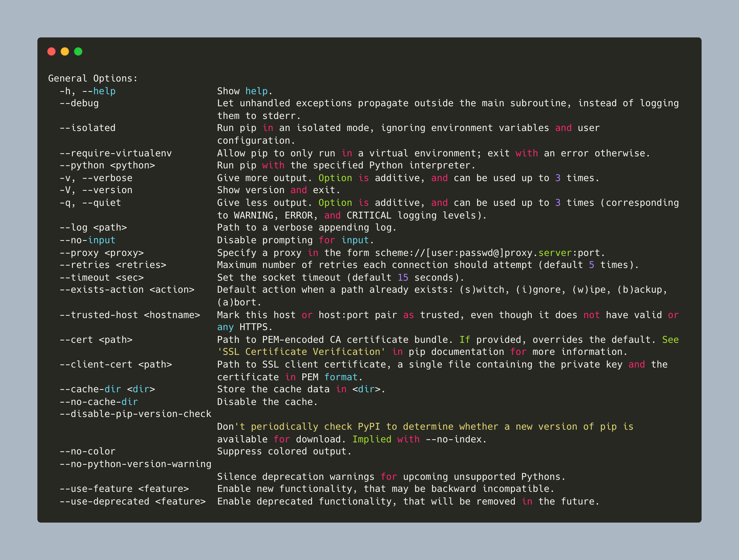Click the yellow minimize window dot
The width and height of the screenshot is (739, 560).
point(65,51)
